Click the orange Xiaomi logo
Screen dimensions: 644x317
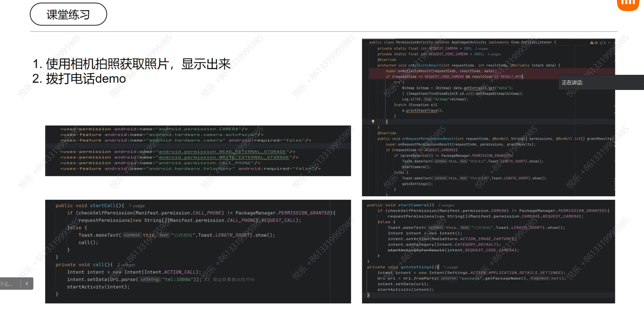(628, 5)
